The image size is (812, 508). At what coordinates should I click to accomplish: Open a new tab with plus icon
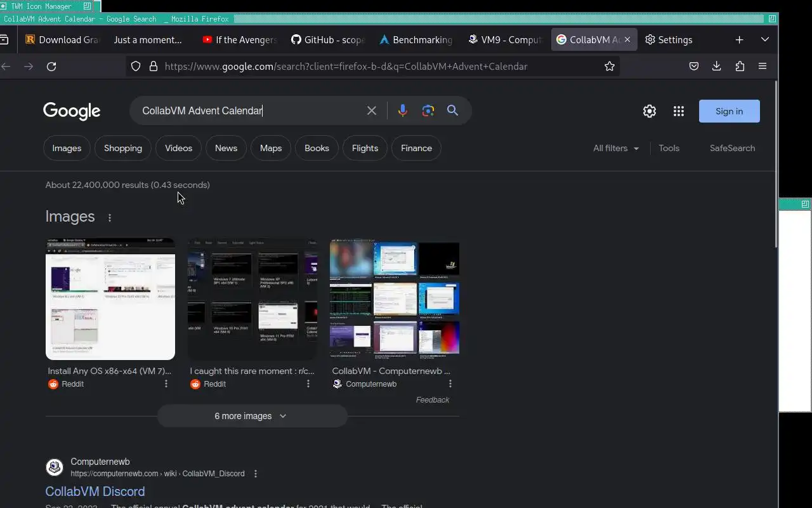(x=739, y=39)
